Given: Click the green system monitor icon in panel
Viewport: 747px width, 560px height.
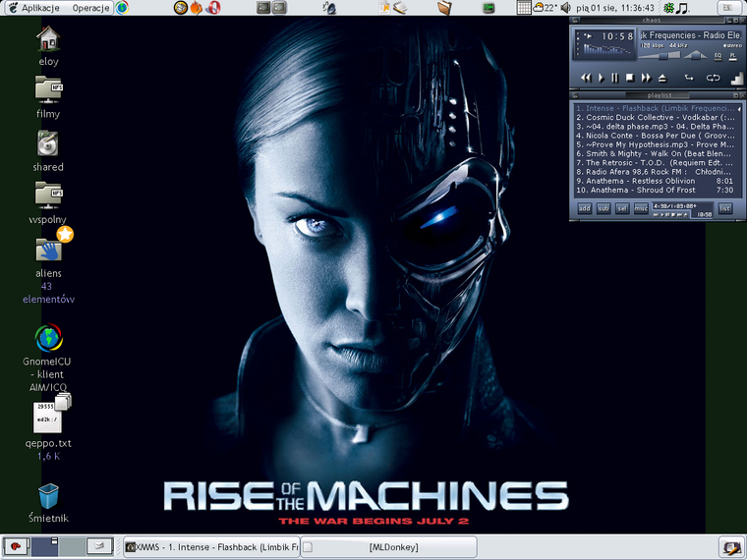Looking at the screenshot, I should 488,8.
